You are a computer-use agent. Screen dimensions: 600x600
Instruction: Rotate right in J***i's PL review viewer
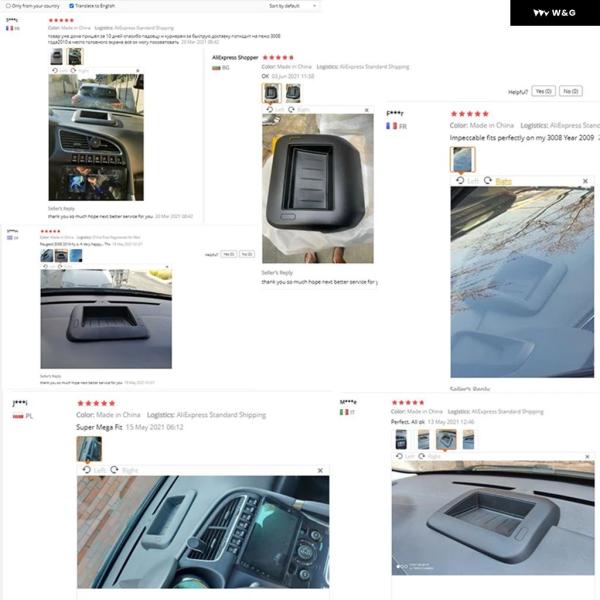pyautogui.click(x=124, y=470)
